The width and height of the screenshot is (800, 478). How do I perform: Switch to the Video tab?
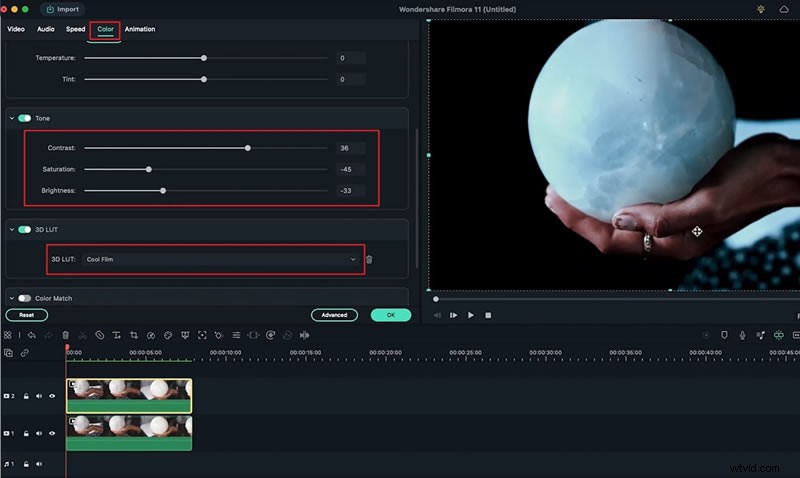pos(16,29)
